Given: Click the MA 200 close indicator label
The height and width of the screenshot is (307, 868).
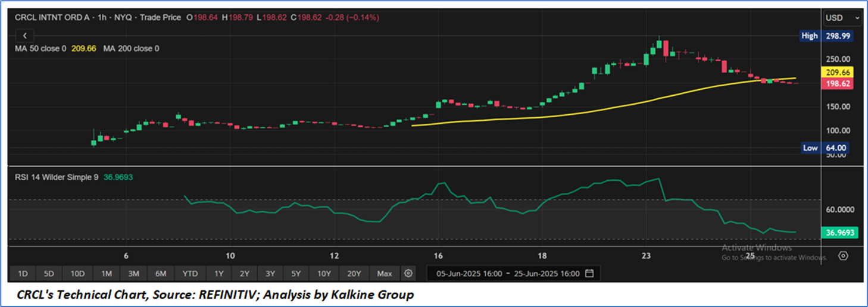Looking at the screenshot, I should (131, 49).
